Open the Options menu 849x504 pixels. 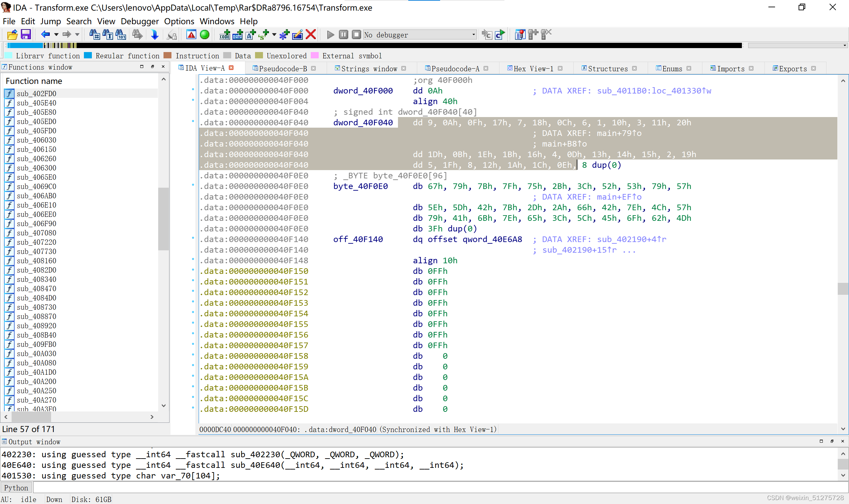tap(179, 22)
